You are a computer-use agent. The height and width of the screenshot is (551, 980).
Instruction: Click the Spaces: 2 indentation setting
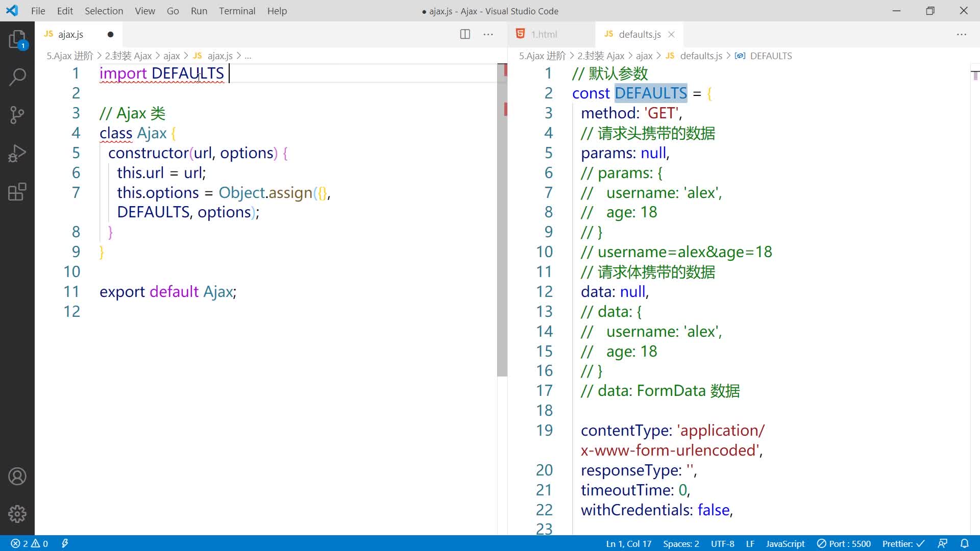point(681,544)
